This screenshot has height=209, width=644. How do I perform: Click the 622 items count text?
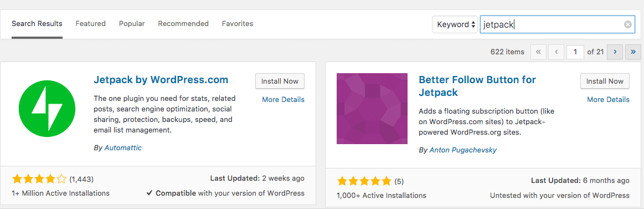(x=507, y=52)
